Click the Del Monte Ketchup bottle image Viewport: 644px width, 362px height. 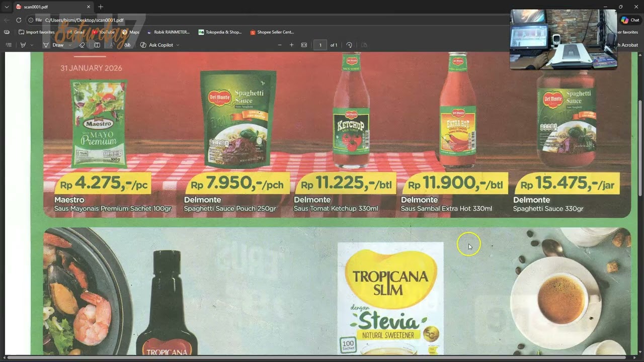(351, 111)
